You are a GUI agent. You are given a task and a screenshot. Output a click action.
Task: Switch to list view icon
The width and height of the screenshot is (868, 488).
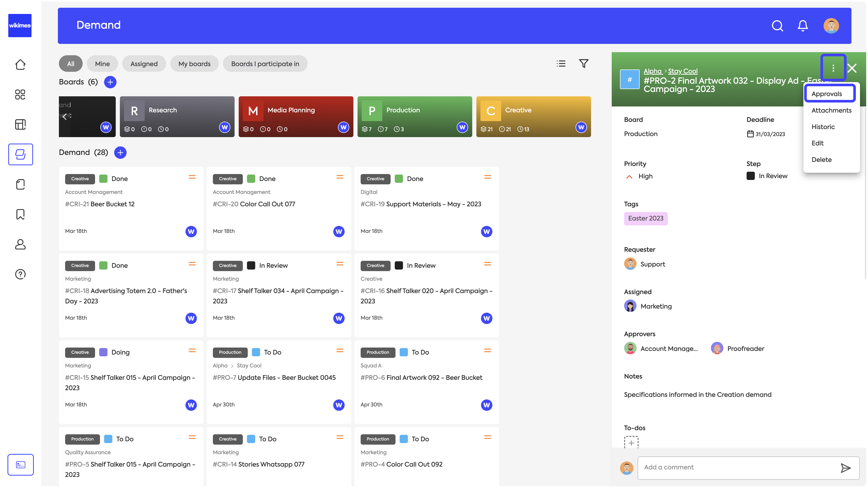(x=561, y=64)
